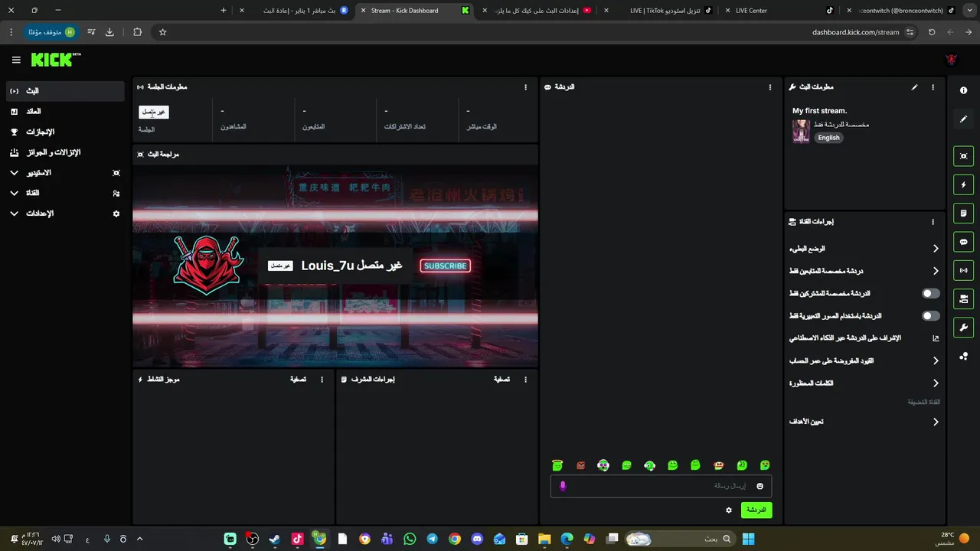Click the chat bubble icon in right toolbar
Image resolution: width=980 pixels, height=551 pixels.
coord(963,242)
